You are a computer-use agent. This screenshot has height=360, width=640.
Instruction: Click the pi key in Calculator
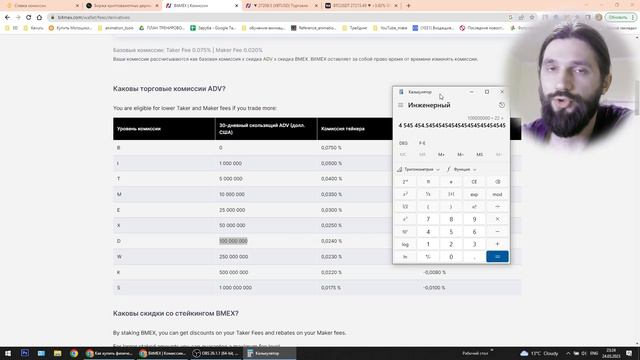coord(428,182)
